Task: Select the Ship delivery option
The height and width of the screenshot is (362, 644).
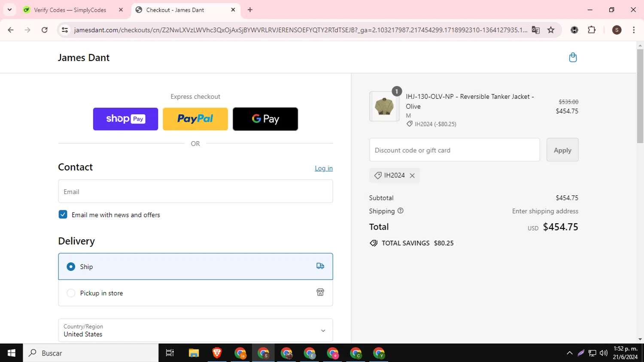Action: coord(195,267)
